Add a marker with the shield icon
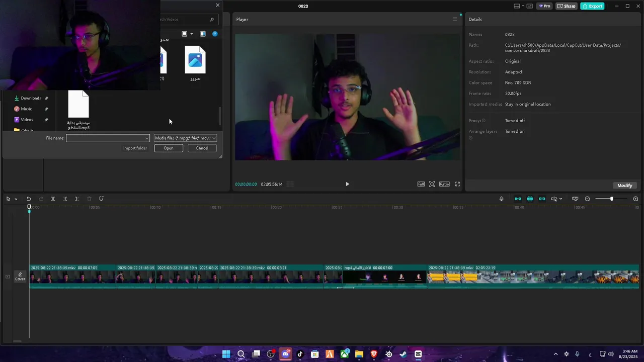The height and width of the screenshot is (362, 644). (101, 199)
